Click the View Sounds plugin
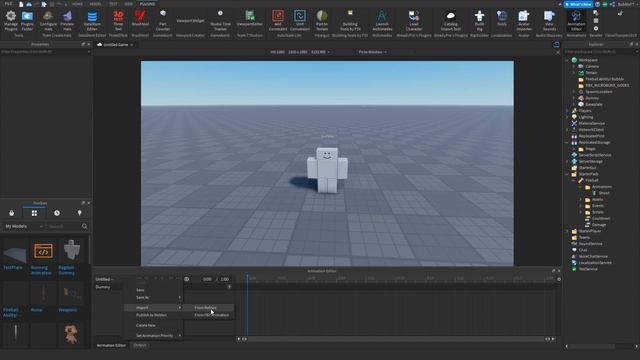Image resolution: width=640 pixels, height=360 pixels. [x=549, y=20]
